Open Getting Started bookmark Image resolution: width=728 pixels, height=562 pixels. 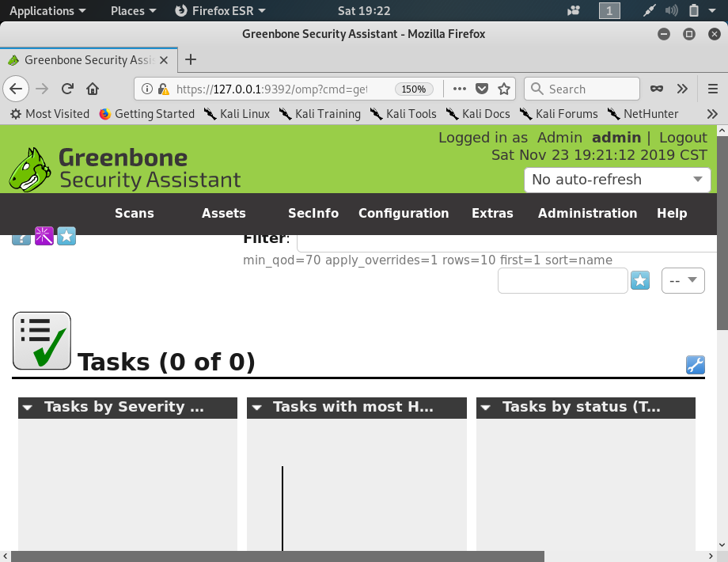[x=147, y=114]
